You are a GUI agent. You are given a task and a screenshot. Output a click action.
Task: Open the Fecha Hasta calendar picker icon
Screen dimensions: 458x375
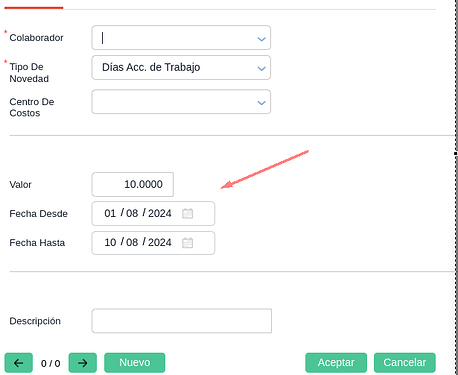(188, 243)
